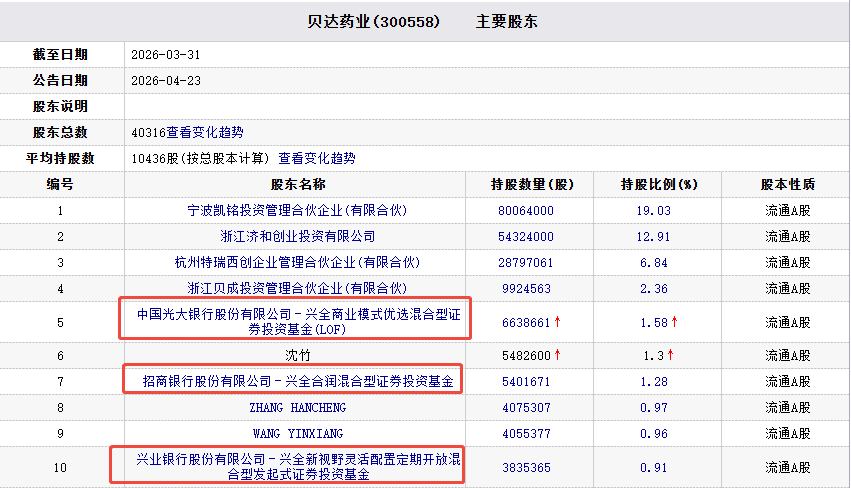Open shareholder 浙江济和创业投资有限公司
This screenshot has width=851, height=488.
click(297, 236)
